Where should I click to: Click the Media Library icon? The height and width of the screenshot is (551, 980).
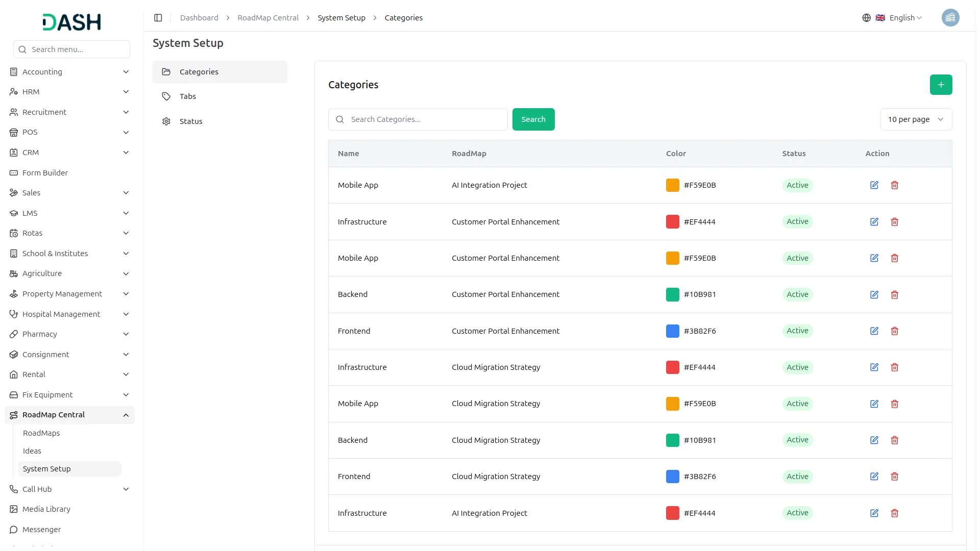[13, 509]
